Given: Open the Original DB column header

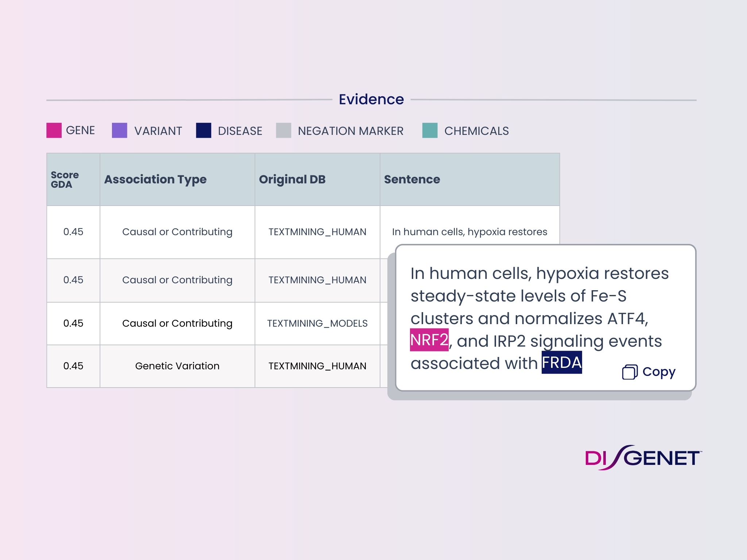Looking at the screenshot, I should tap(293, 179).
